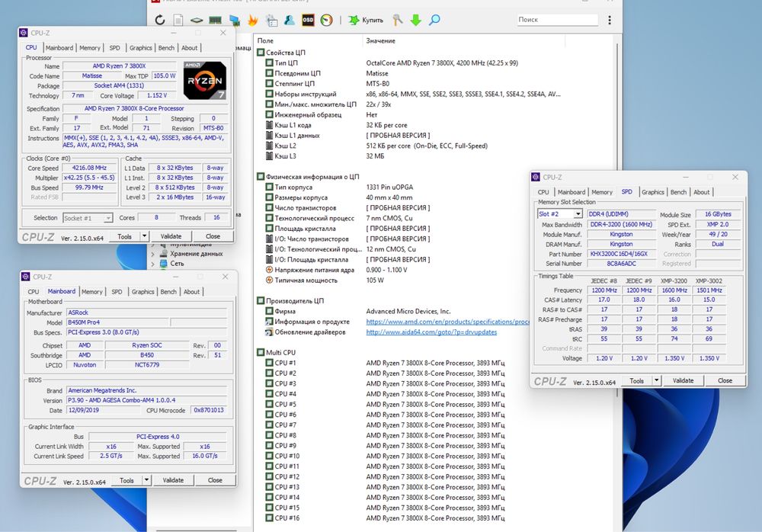Open the SensorPanel gauge icon
Image resolution: width=762 pixels, height=532 pixels.
[x=327, y=20]
